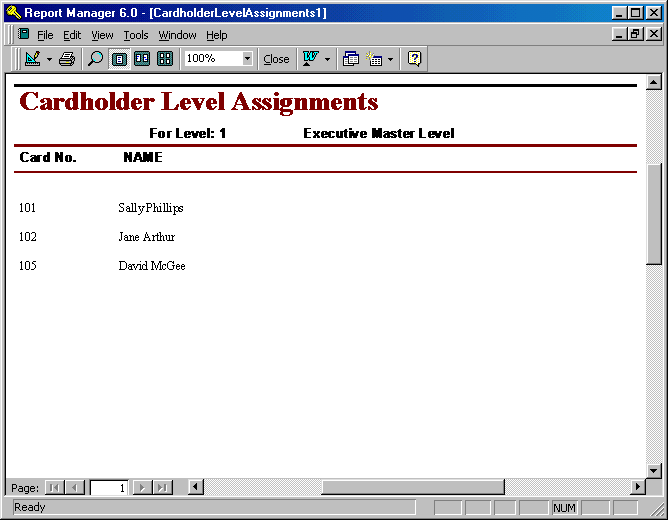Go to next page navigation button
Image resolution: width=668 pixels, height=520 pixels.
(x=141, y=487)
